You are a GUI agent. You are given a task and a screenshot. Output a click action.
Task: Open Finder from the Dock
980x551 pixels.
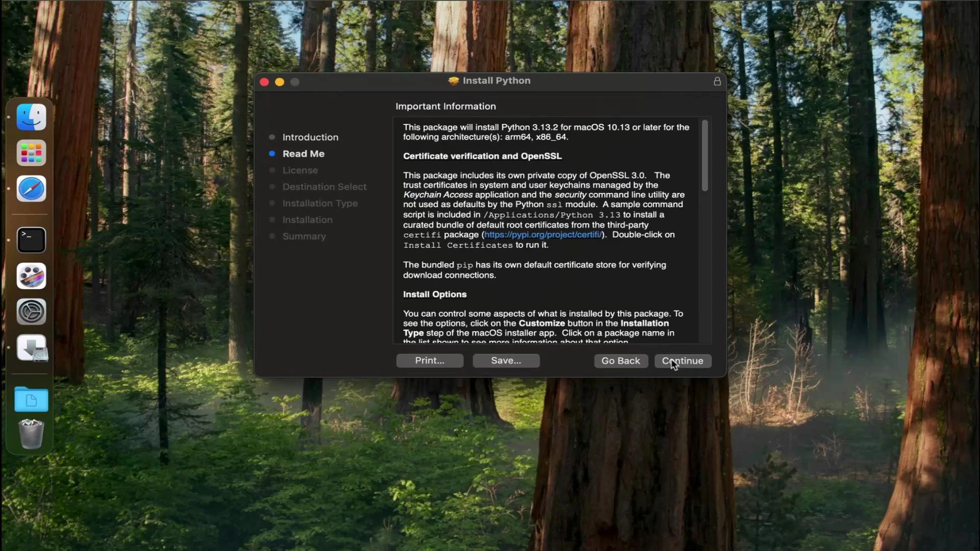[31, 117]
